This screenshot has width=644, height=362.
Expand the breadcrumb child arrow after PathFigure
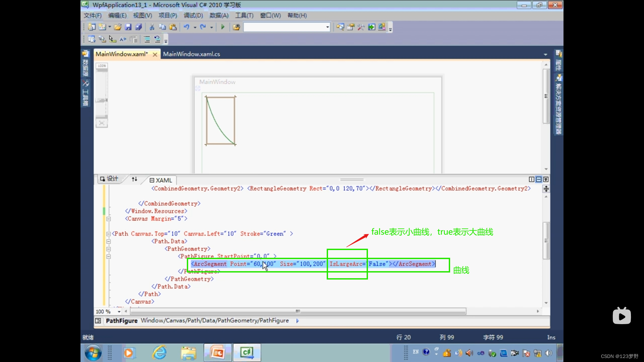[298, 321]
